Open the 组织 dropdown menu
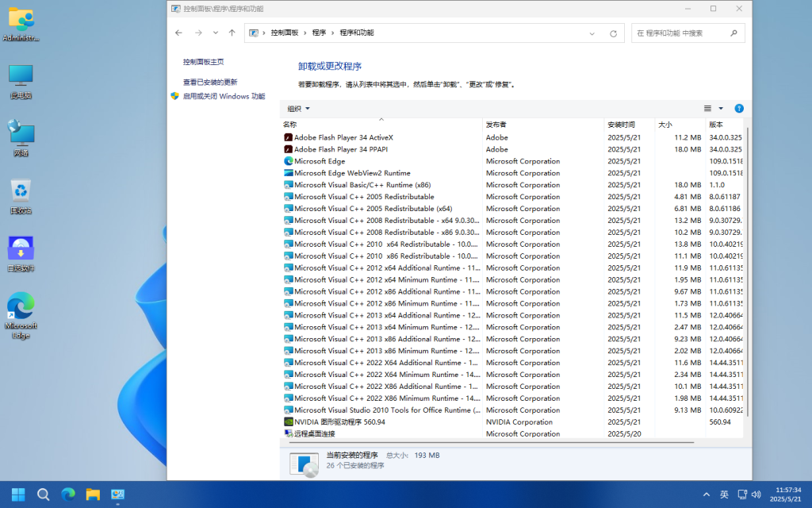 click(299, 108)
